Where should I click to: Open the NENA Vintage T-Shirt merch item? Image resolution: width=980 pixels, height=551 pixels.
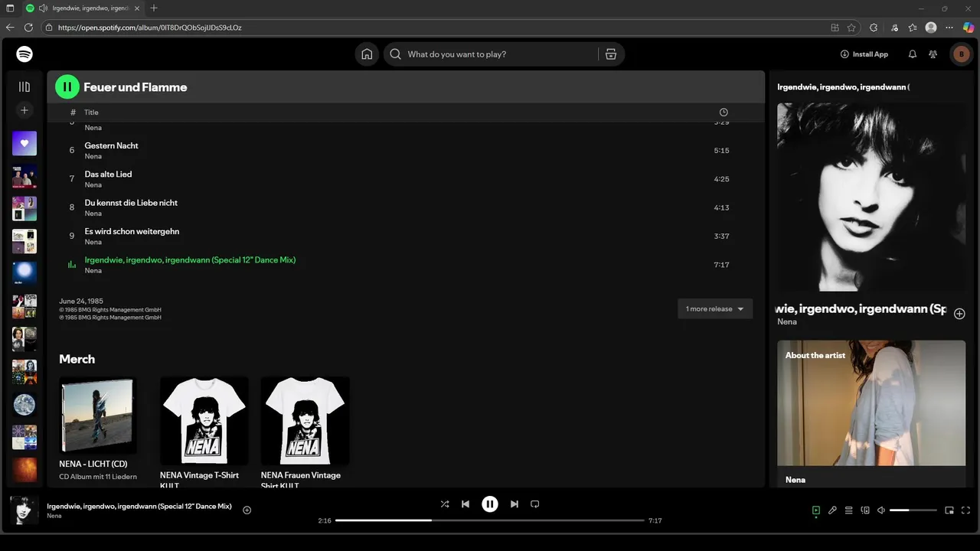(x=204, y=432)
